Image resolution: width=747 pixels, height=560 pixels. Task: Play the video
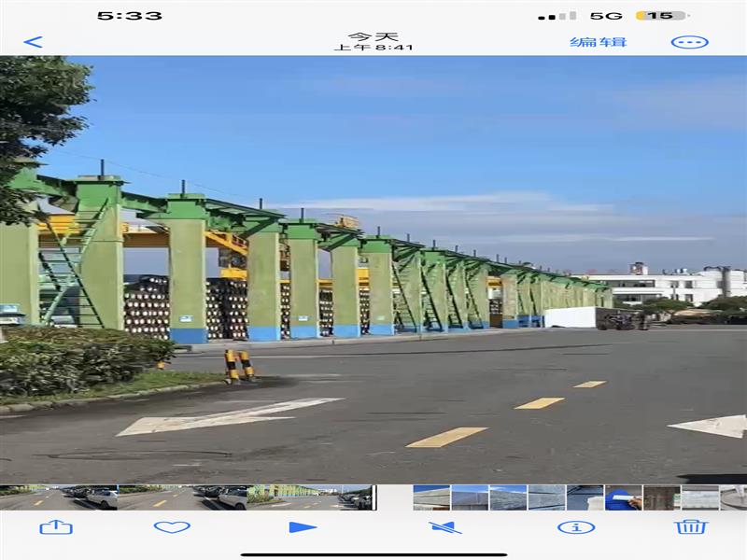[x=303, y=527]
